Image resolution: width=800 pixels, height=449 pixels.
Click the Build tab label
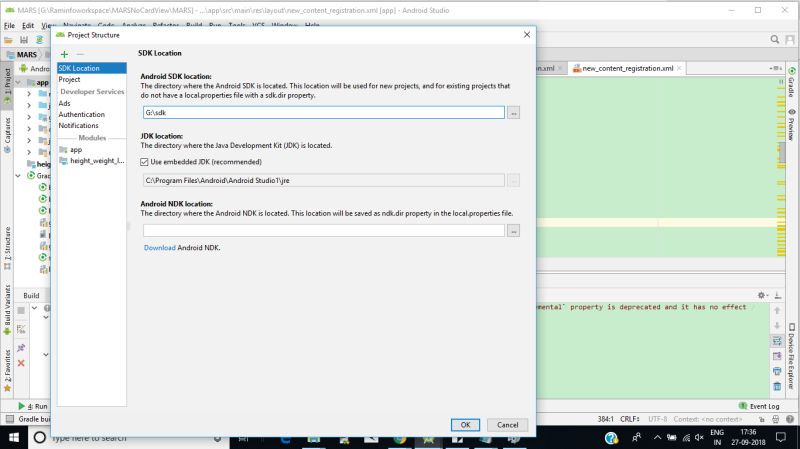click(x=31, y=295)
